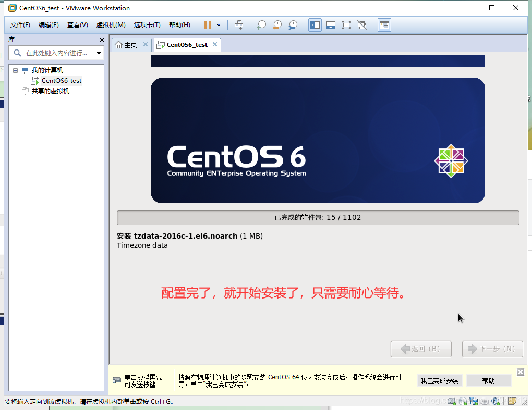Image resolution: width=532 pixels, height=410 pixels.
Task: Toggle the console view thumbnail bar
Action: [x=331, y=24]
